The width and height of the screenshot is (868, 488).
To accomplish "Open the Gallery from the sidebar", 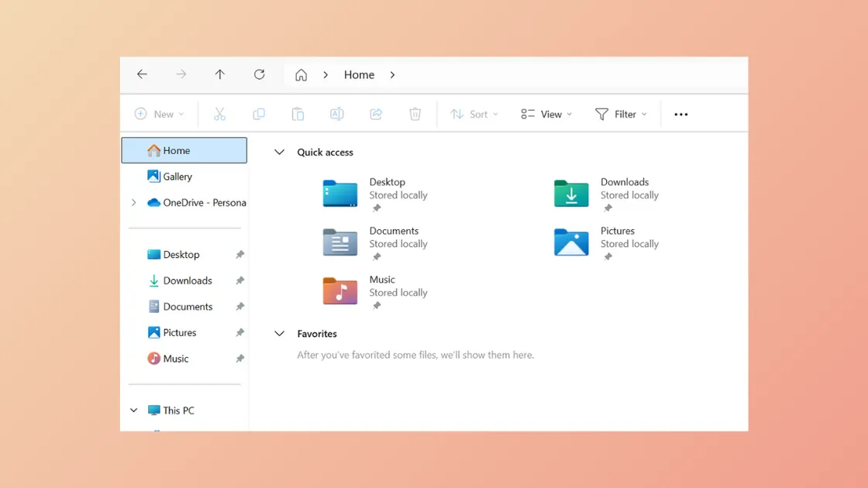I will (176, 177).
